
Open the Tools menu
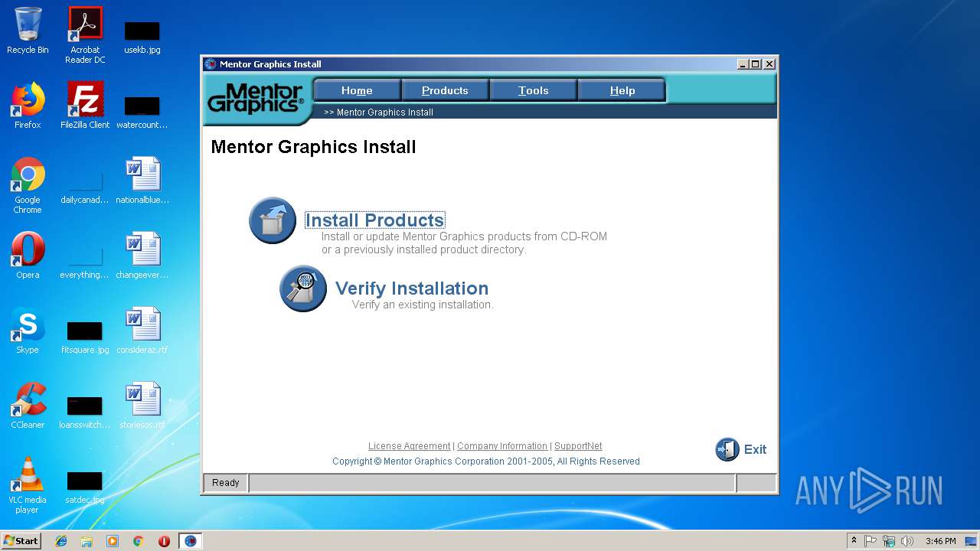534,90
